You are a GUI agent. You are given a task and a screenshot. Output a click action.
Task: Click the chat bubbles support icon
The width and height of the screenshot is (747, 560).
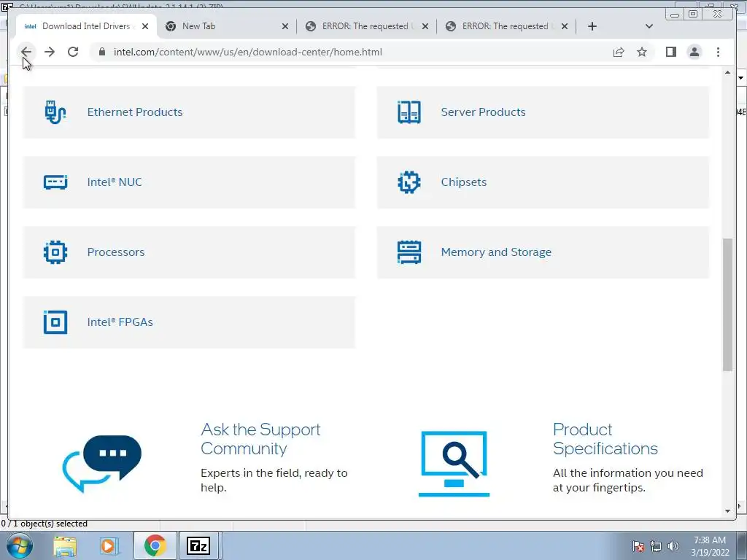coord(102,463)
